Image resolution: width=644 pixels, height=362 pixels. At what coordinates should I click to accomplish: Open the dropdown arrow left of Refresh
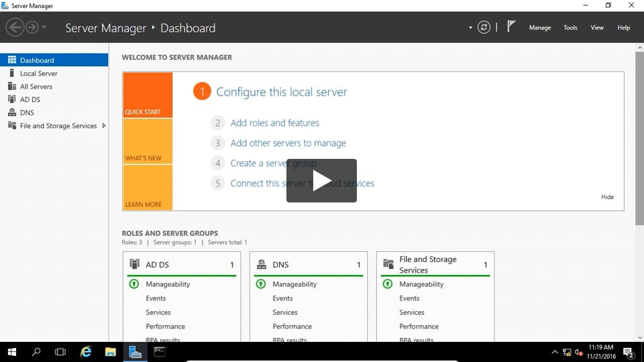470,27
